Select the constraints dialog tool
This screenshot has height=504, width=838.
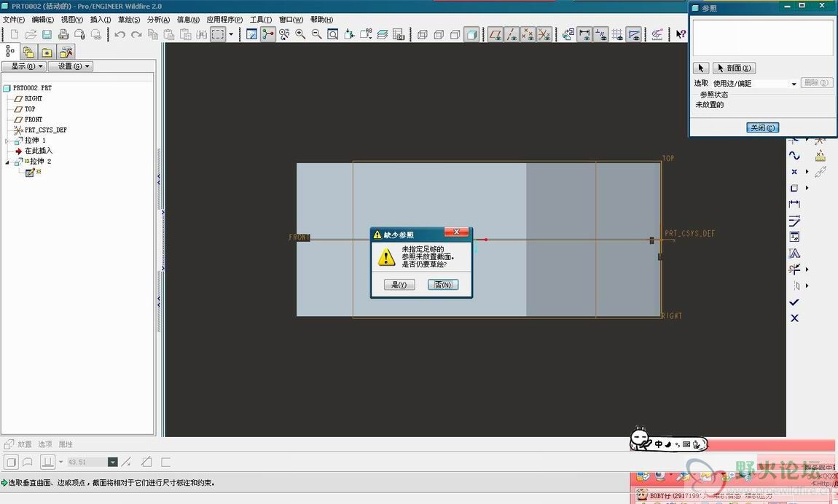pyautogui.click(x=794, y=237)
